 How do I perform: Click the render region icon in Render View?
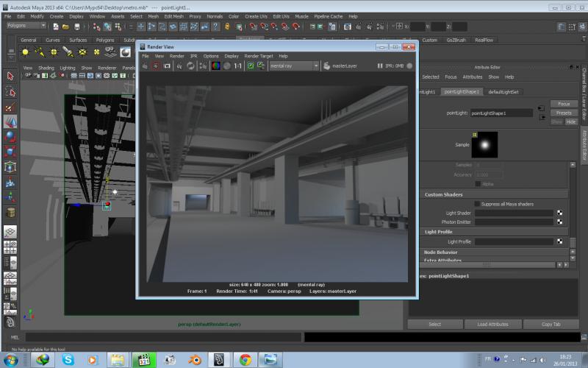pyautogui.click(x=156, y=66)
